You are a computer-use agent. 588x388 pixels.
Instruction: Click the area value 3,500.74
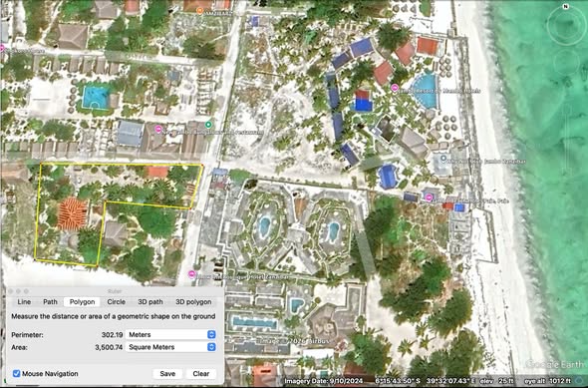pos(109,347)
